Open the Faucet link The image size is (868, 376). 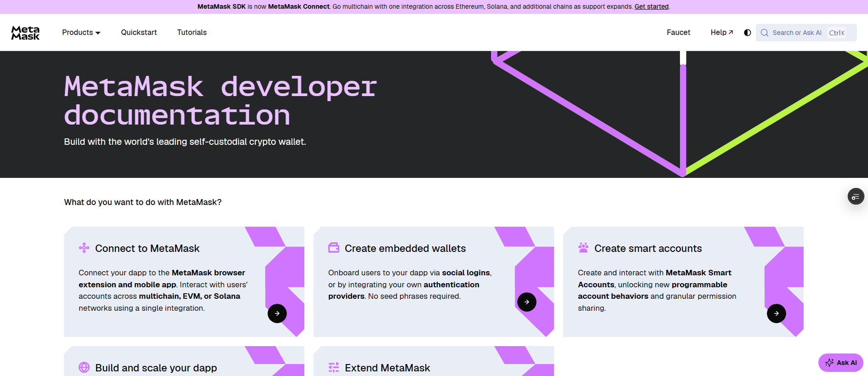point(679,33)
